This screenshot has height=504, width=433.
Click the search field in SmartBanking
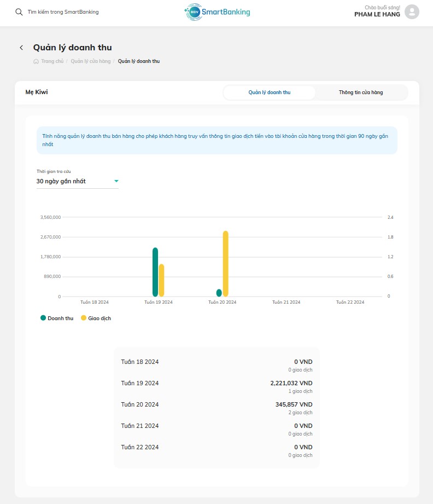[63, 12]
